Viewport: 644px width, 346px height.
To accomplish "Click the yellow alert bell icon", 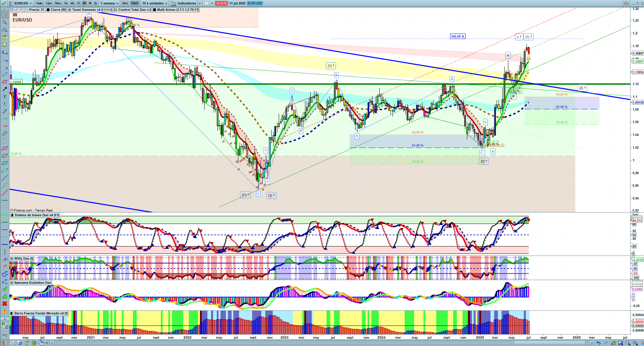I will coord(5,45).
